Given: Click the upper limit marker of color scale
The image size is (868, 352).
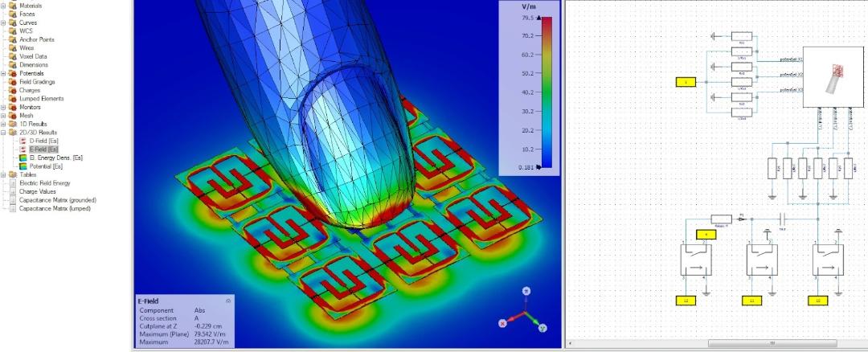Looking at the screenshot, I should tap(538, 18).
